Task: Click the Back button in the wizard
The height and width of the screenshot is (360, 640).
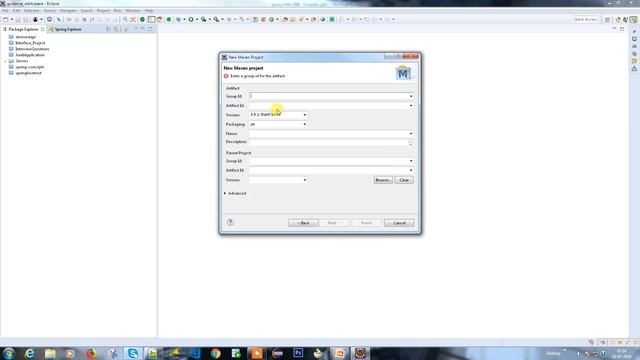Action: 303,223
